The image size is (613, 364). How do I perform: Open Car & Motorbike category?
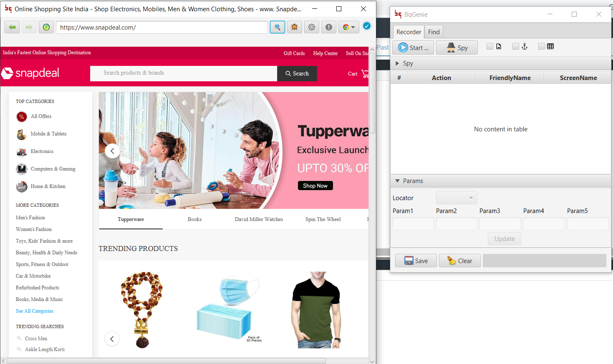pyautogui.click(x=33, y=276)
